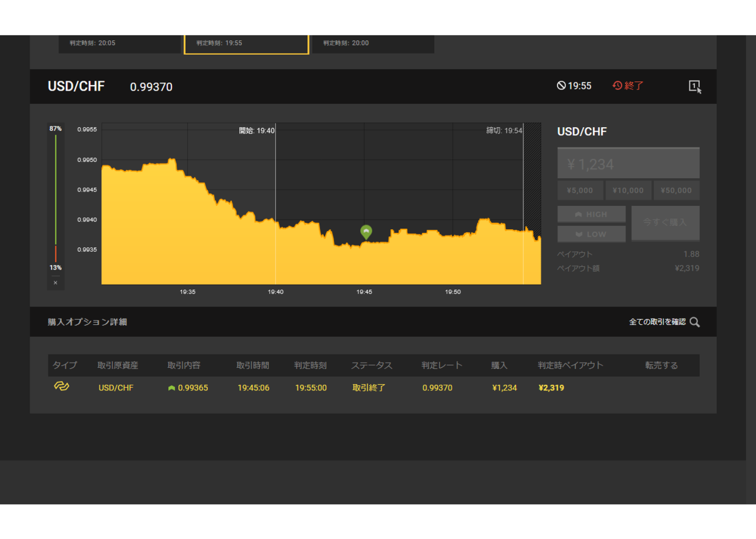Click the 19:55:00 judgment time cell
Screen dimensions: 756x539
[311, 388]
